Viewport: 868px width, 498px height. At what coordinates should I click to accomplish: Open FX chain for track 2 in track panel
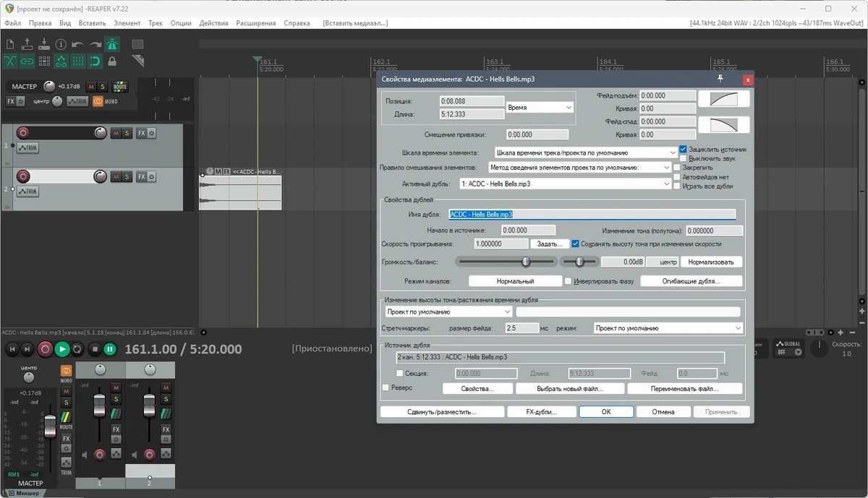tap(142, 176)
